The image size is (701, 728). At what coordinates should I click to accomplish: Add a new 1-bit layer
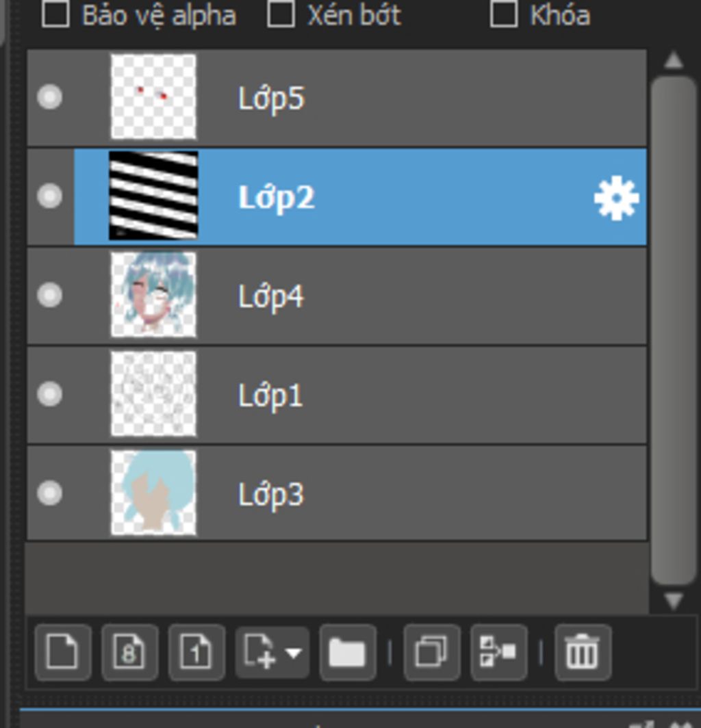pos(196,652)
